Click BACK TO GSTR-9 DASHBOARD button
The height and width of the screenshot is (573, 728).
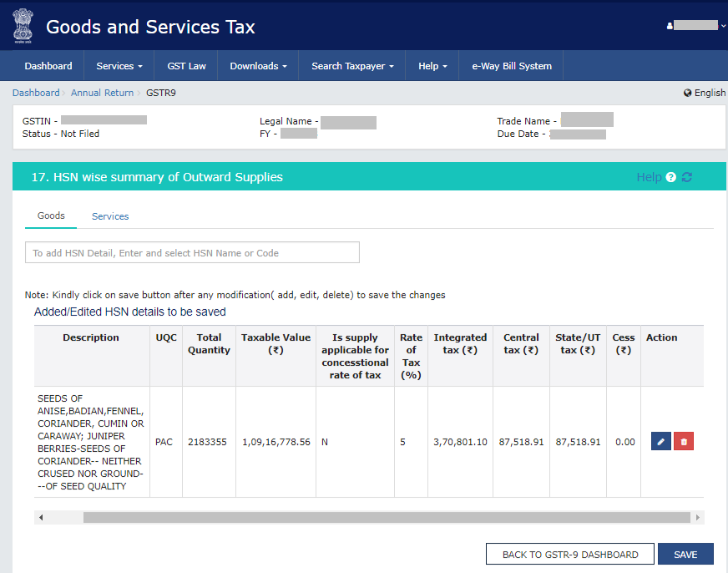coord(569,554)
